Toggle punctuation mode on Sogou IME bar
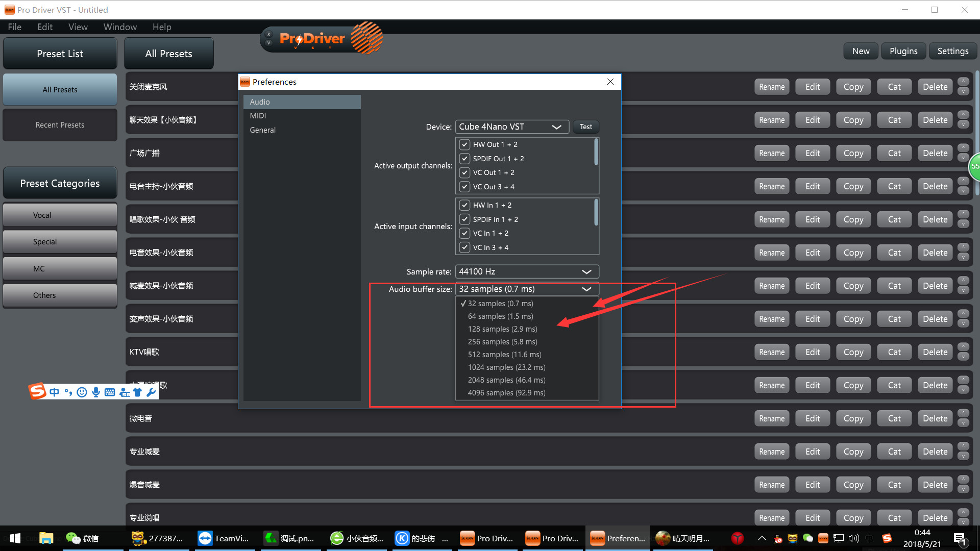The height and width of the screenshot is (551, 980). click(68, 392)
